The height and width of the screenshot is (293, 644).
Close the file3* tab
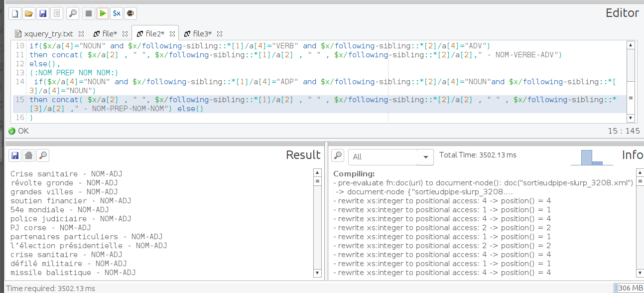coord(220,34)
